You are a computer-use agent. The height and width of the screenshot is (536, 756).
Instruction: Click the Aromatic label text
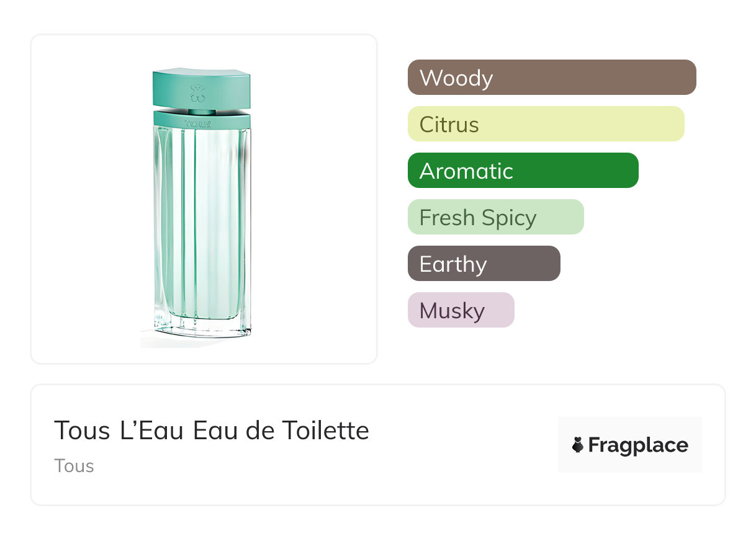466,171
